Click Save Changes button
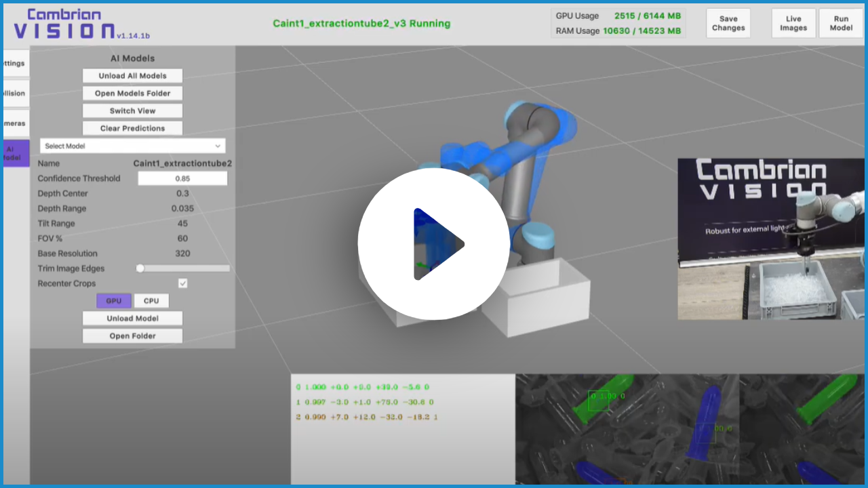Screen dimensions: 868x488 728,23
